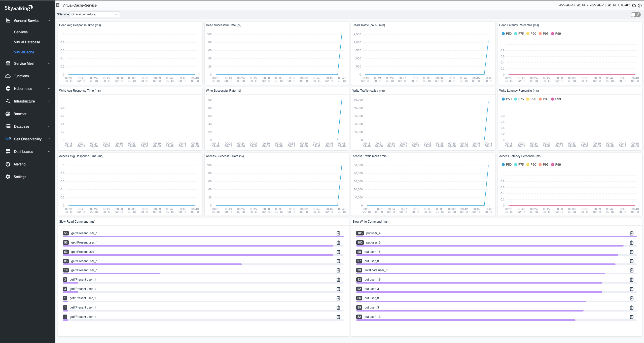Copy the 'put user_4' slow write command
This screenshot has width=644, height=343.
(631, 233)
